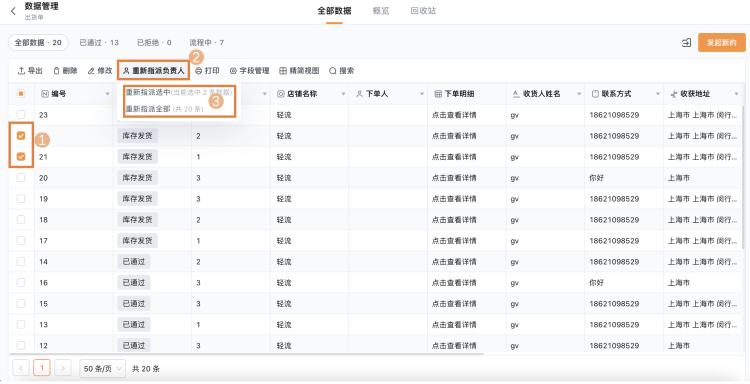This screenshot has height=384, width=750.
Task: Filter by 已拒绝 · 0
Action: click(x=154, y=43)
